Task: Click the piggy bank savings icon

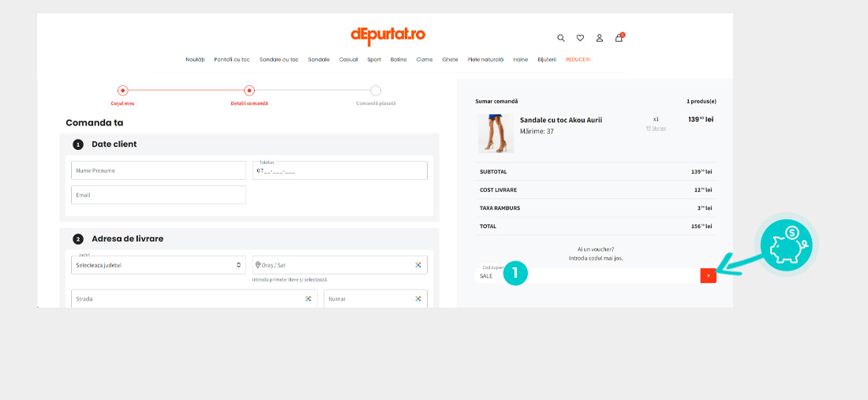Action: click(x=785, y=246)
